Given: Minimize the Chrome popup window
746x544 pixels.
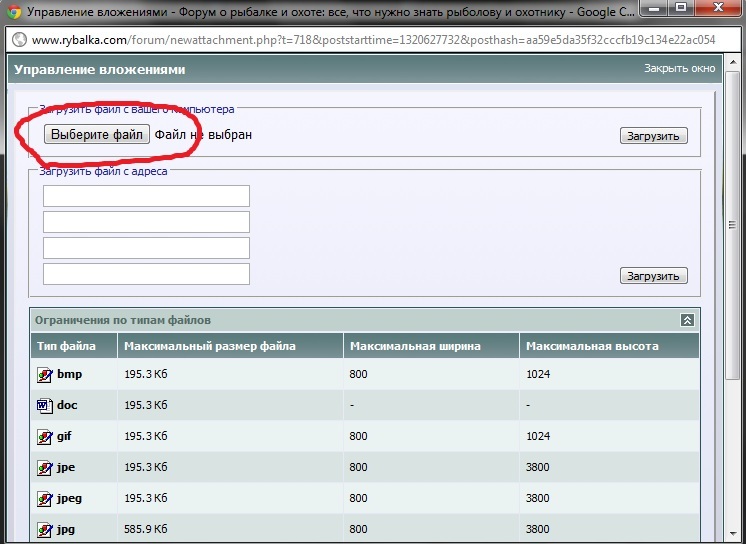Looking at the screenshot, I should click(656, 8).
